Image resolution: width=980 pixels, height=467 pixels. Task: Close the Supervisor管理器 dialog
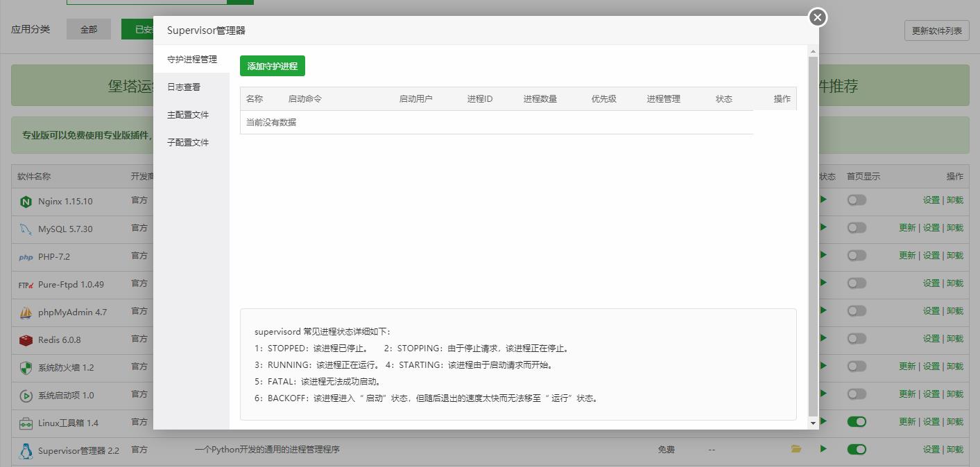817,17
